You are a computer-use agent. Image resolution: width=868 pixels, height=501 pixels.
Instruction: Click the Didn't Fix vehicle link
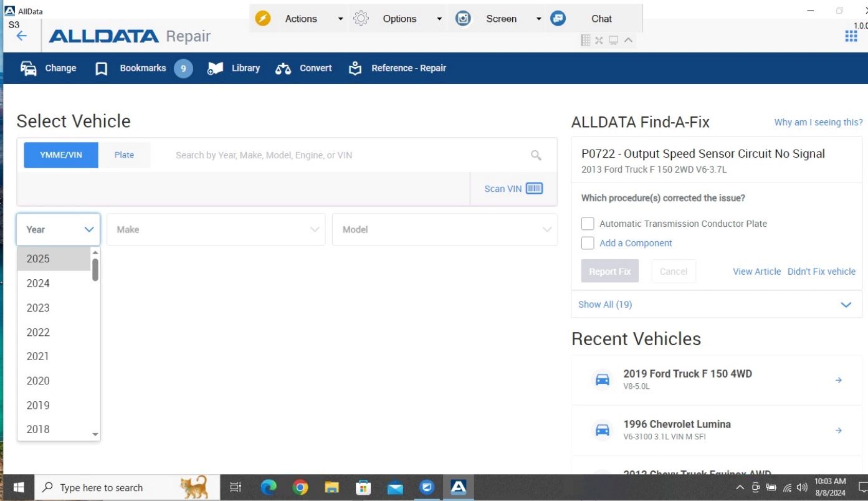coord(821,271)
